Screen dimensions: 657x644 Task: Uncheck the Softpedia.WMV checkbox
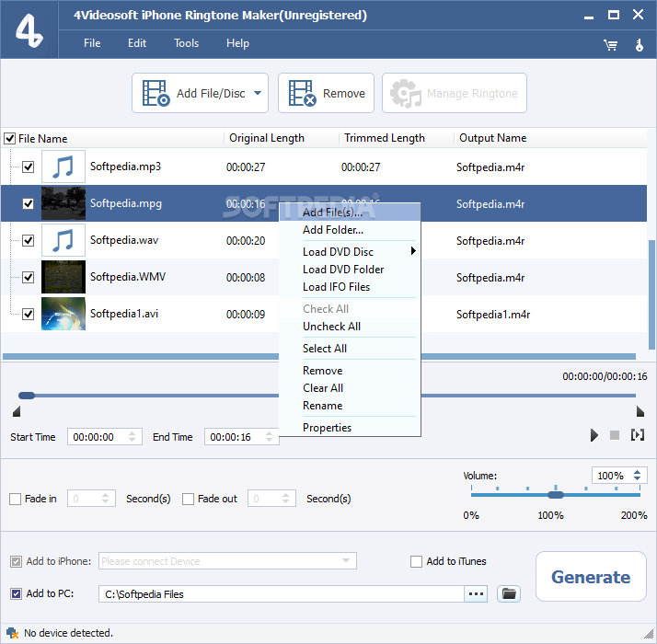tap(29, 277)
